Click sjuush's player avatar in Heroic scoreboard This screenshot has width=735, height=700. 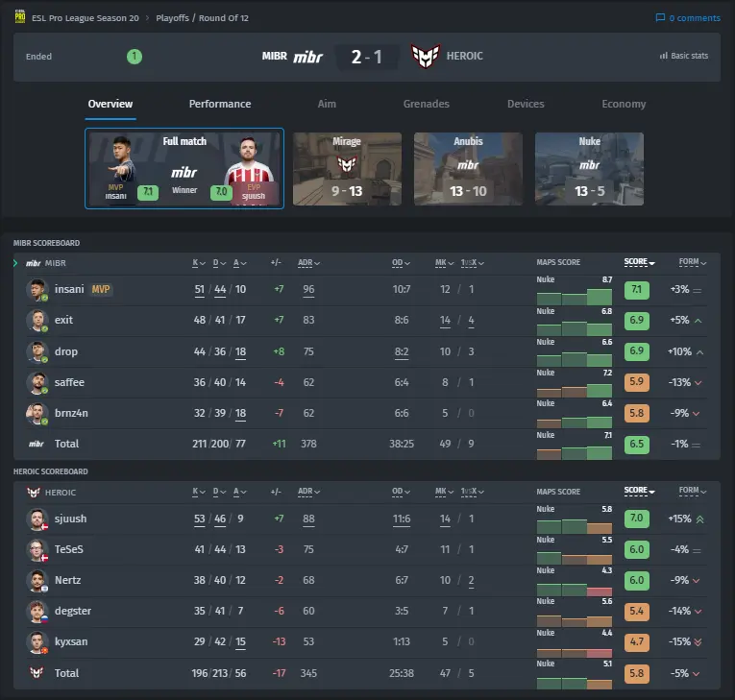(37, 519)
